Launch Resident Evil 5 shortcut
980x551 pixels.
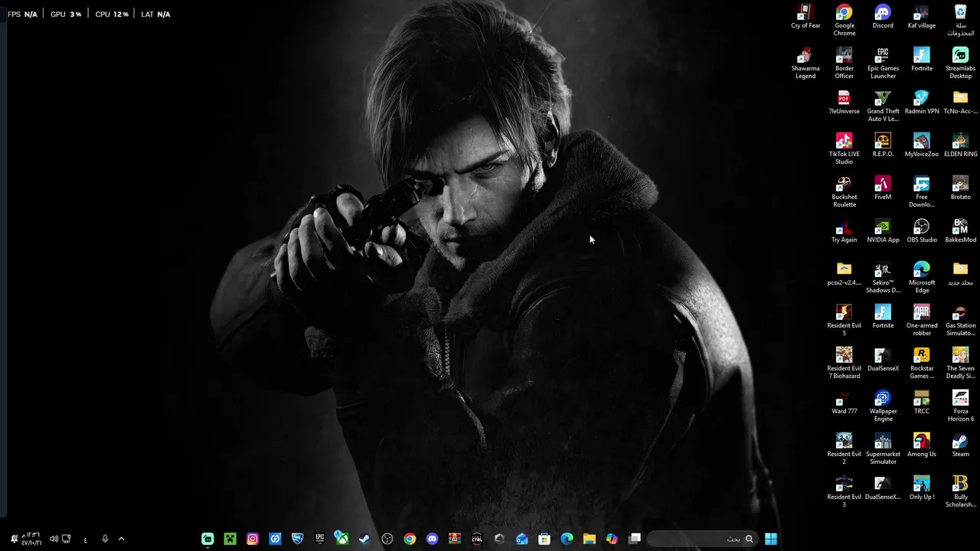click(844, 321)
